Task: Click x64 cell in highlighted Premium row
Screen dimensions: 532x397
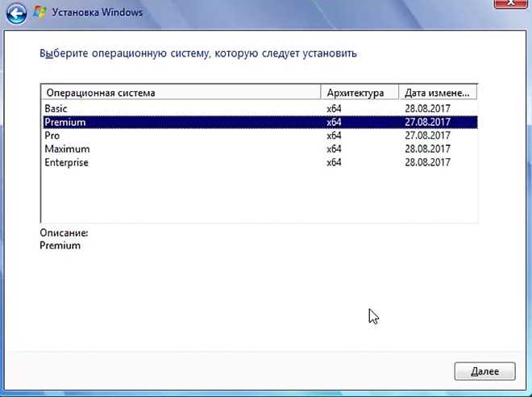Action: tap(334, 123)
